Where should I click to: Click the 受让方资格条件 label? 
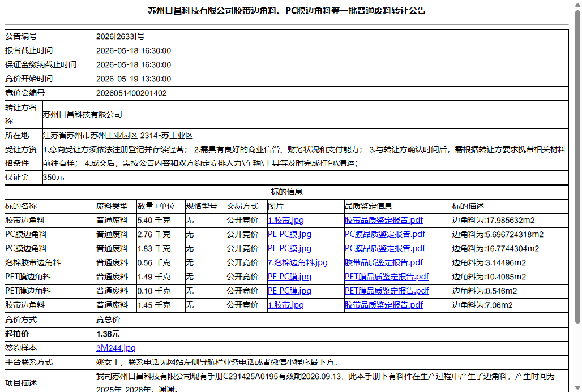coord(21,156)
